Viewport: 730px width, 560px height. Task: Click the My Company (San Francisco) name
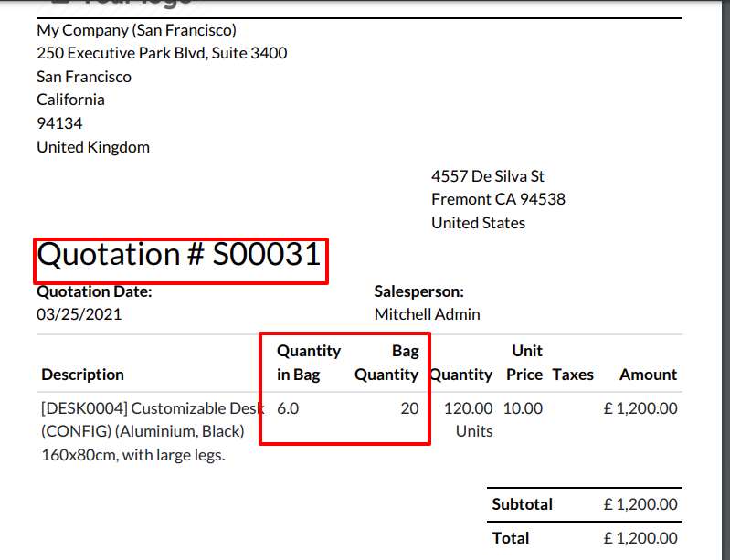136,31
